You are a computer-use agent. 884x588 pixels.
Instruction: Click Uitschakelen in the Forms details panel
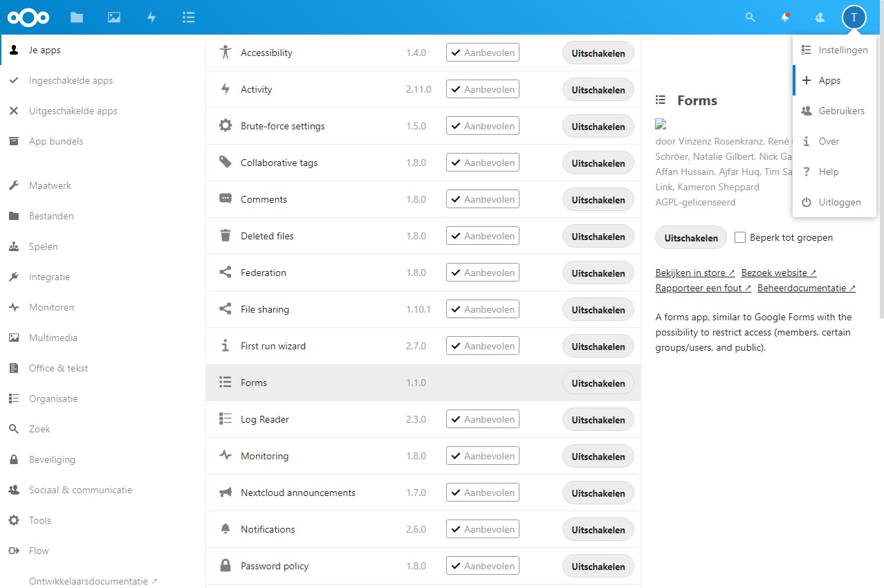click(x=690, y=238)
